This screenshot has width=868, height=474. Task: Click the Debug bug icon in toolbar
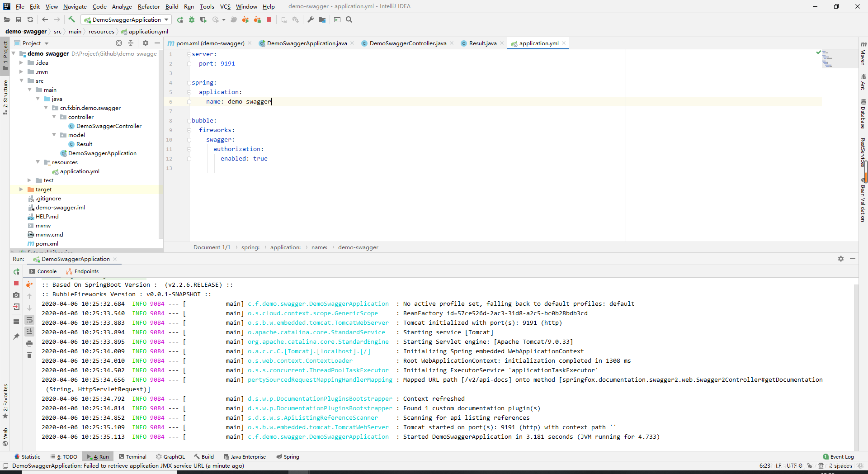pyautogui.click(x=192, y=19)
